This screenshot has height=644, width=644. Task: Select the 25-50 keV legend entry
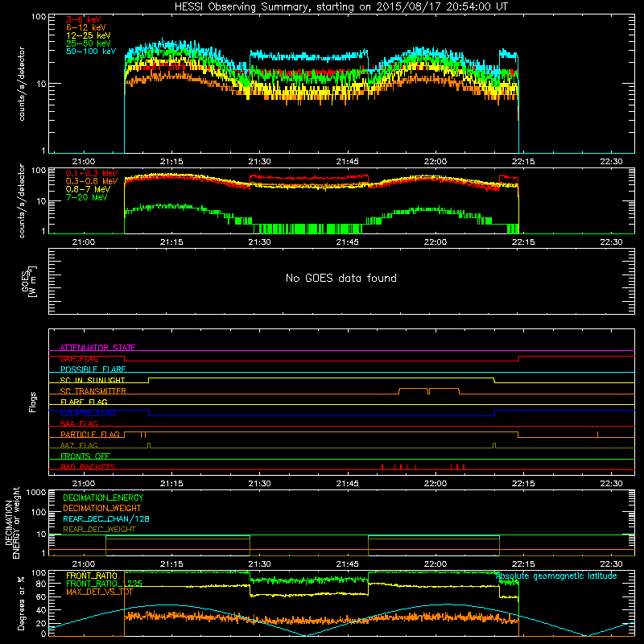(88, 43)
